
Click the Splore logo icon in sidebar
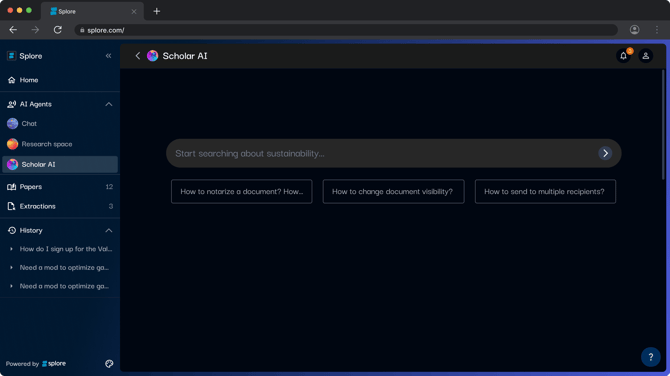[x=12, y=56]
